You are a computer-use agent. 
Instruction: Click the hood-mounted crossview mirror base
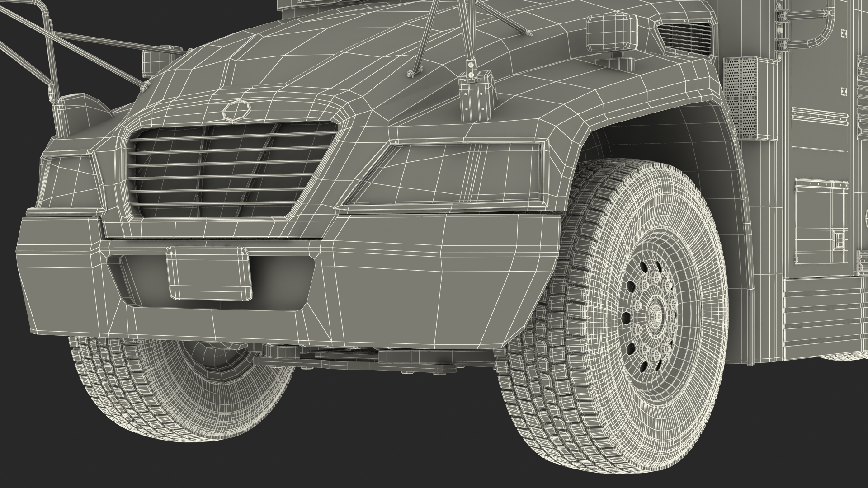pos(477,96)
